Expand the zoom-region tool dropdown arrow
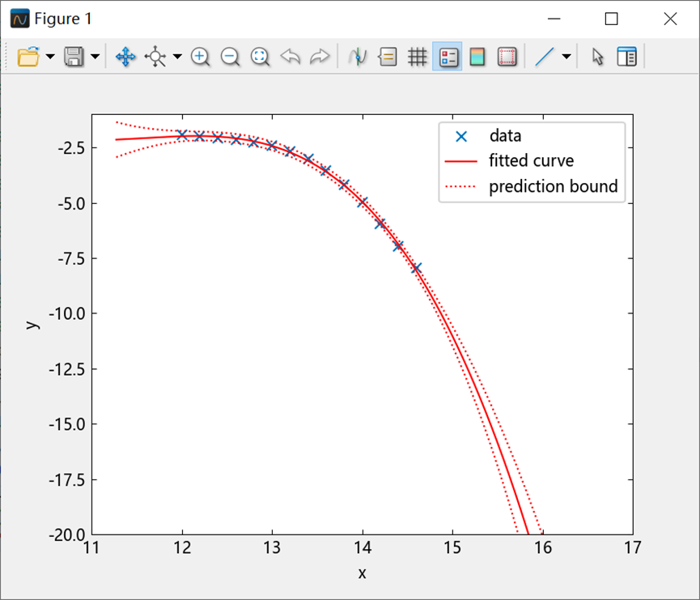The width and height of the screenshot is (700, 600). [x=177, y=57]
